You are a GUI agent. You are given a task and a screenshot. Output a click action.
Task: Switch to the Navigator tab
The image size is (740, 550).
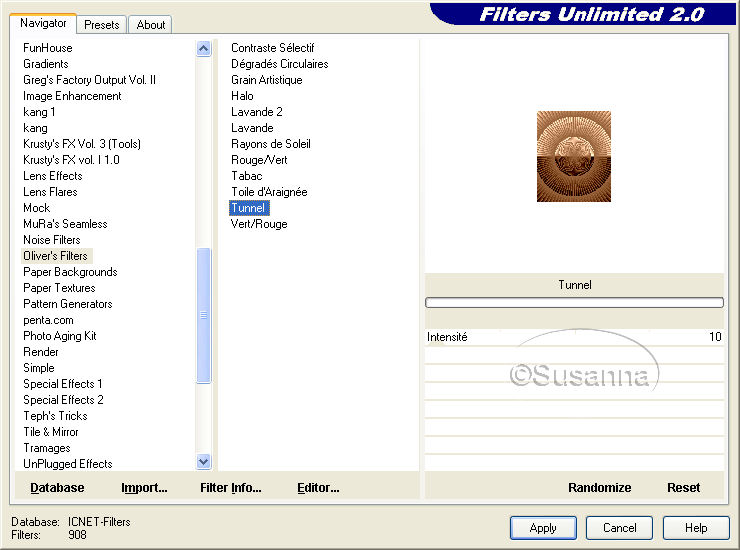43,23
